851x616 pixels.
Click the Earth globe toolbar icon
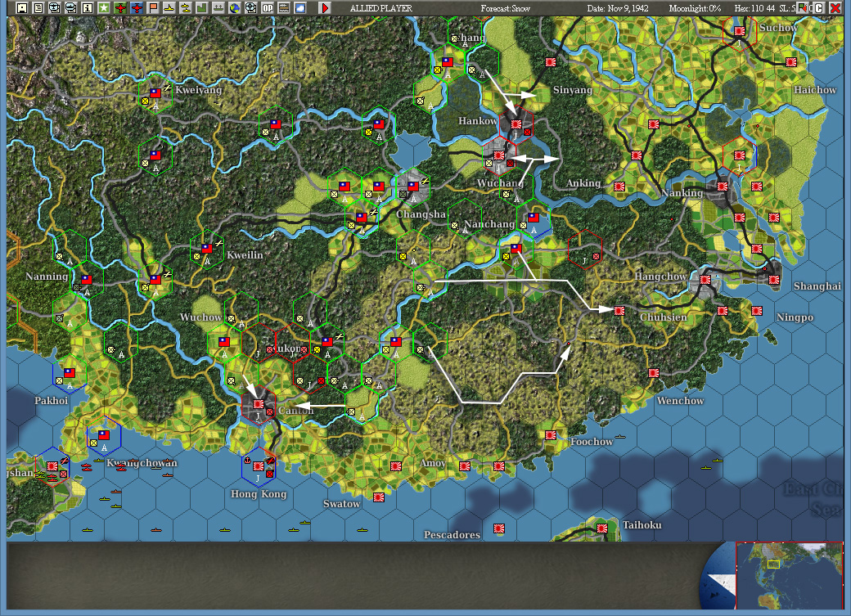point(235,7)
